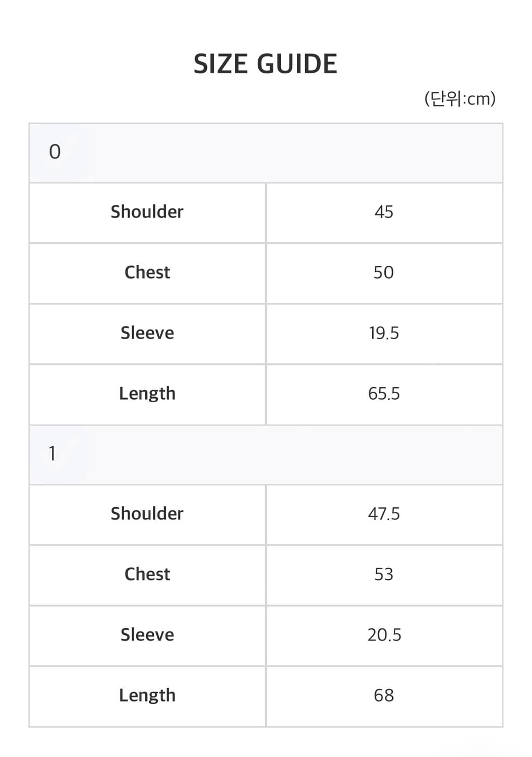Click the Sleeve label under size 0
Image resolution: width=532 pixels, height=757 pixels.
[x=147, y=333]
